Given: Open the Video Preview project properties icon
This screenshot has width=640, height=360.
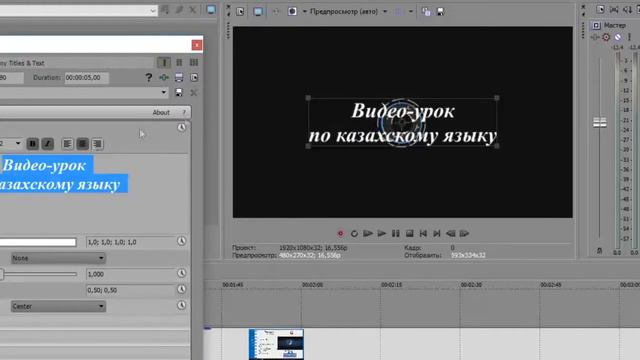Looking at the screenshot, I should click(x=240, y=11).
